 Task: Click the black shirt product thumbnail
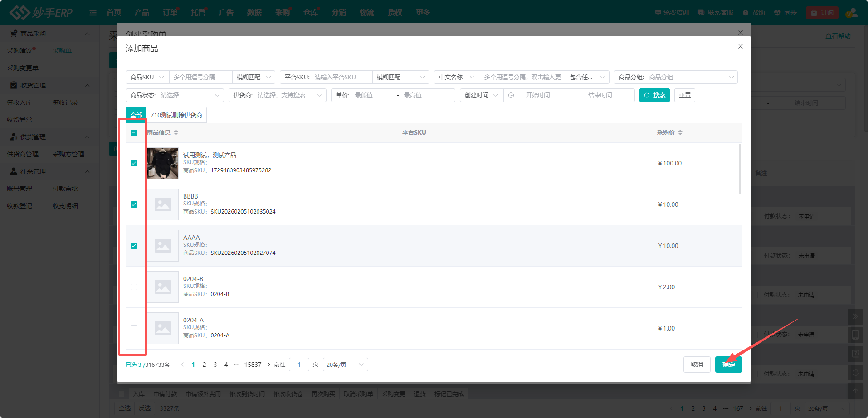point(163,163)
